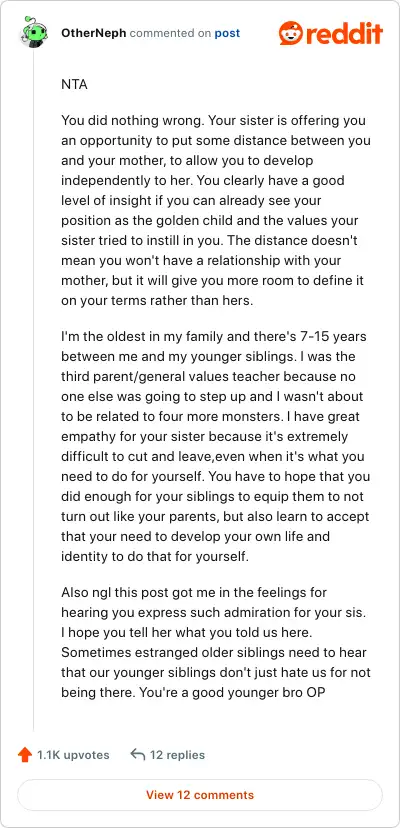Open the "12 replies" link

click(x=178, y=755)
